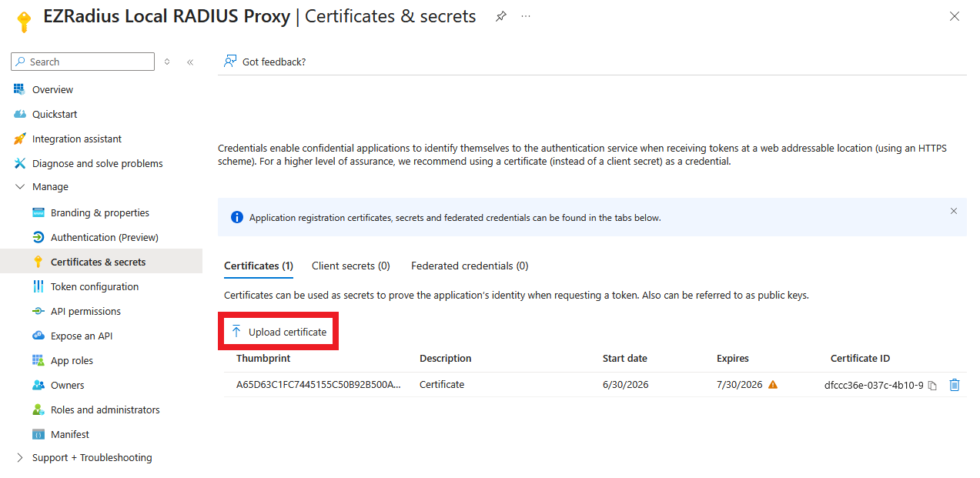The width and height of the screenshot is (980, 478).
Task: Close the Certificates & secrets blade
Action: 955,16
